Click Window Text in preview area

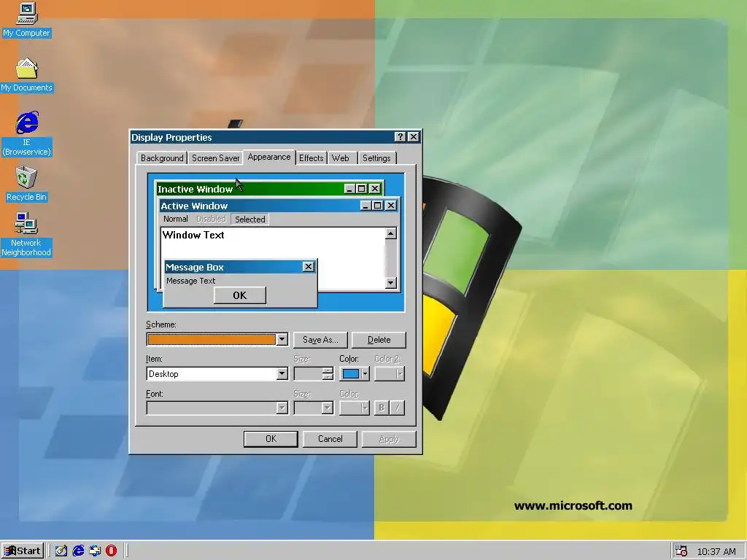coord(193,235)
